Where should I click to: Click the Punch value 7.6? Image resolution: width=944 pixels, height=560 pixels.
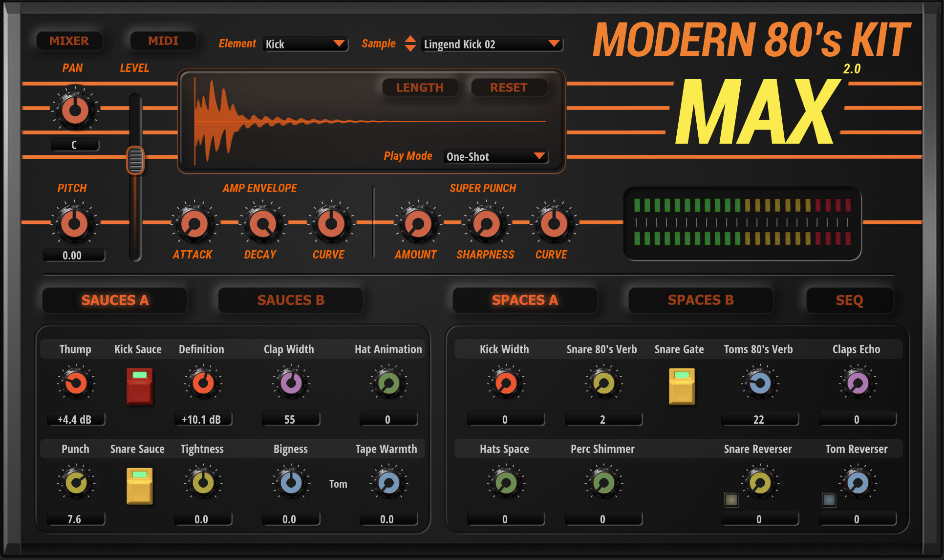coord(76,519)
